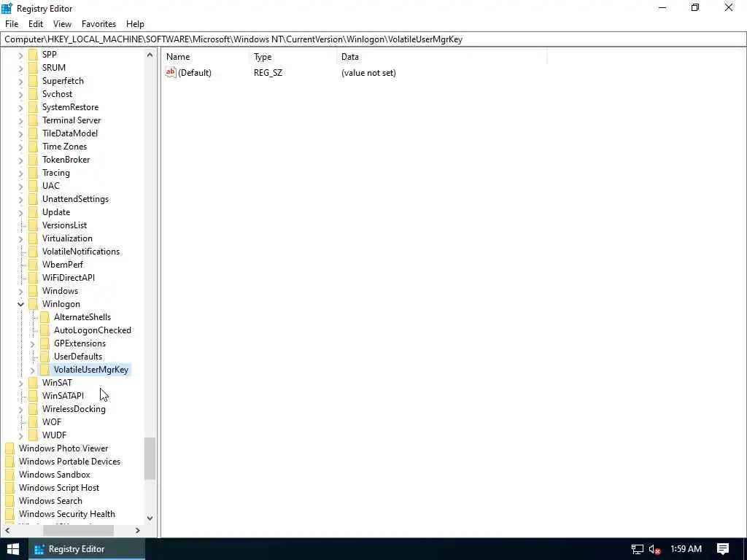Open the View menu
The height and width of the screenshot is (560, 747).
point(62,24)
